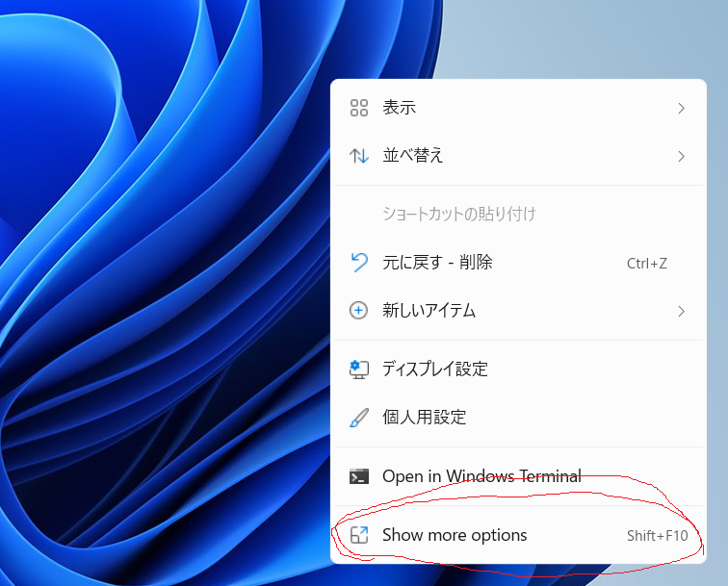Image resolution: width=728 pixels, height=586 pixels.
Task: Expand the 並べ替え submenu chevron
Action: point(681,156)
